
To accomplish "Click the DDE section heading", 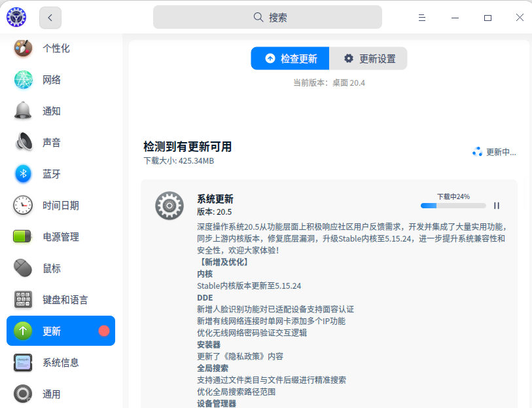I will coord(205,298).
